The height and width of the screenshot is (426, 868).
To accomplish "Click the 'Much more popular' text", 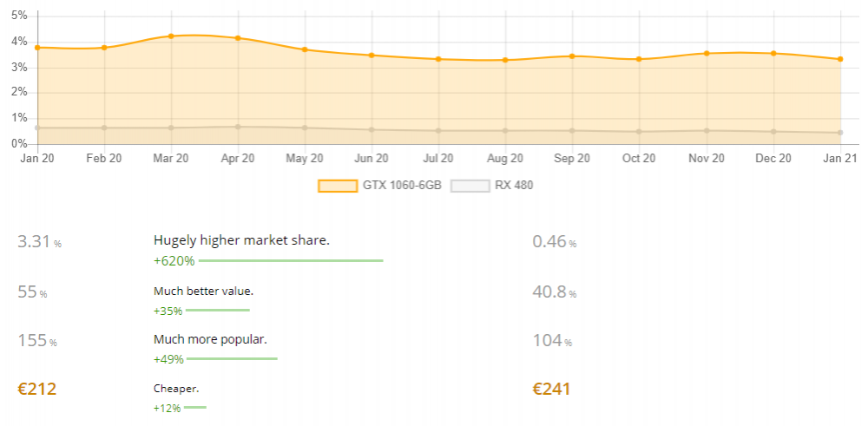I will point(210,339).
